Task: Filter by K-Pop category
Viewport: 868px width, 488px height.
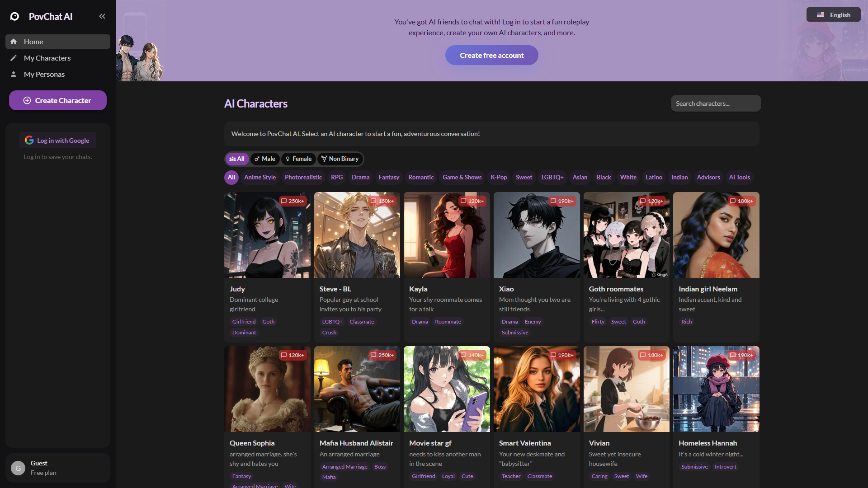Action: pos(499,177)
